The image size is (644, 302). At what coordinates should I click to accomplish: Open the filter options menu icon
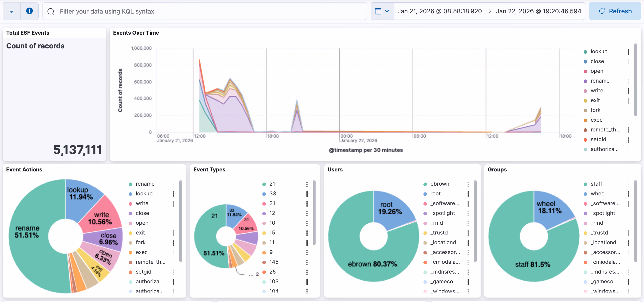coord(12,11)
